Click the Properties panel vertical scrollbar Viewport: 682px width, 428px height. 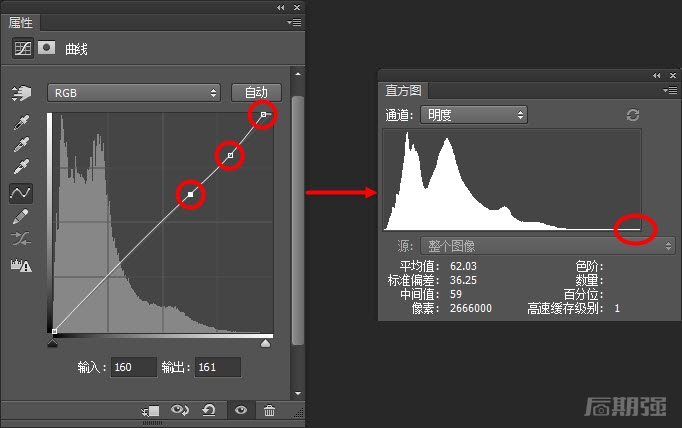click(x=298, y=220)
